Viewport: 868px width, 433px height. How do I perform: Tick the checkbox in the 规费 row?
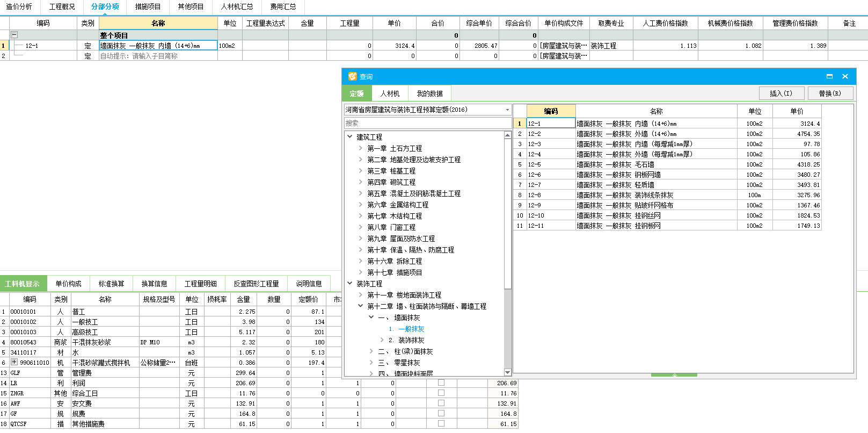[441, 413]
